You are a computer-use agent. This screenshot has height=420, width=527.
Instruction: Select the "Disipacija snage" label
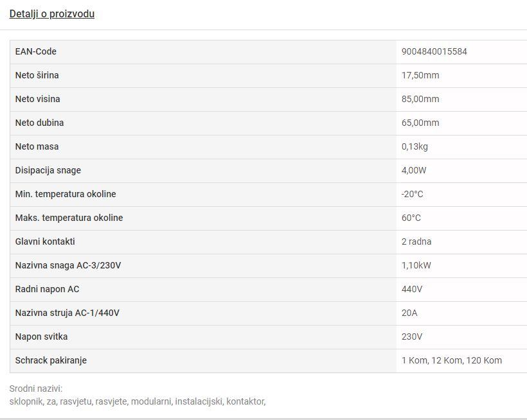pos(48,170)
